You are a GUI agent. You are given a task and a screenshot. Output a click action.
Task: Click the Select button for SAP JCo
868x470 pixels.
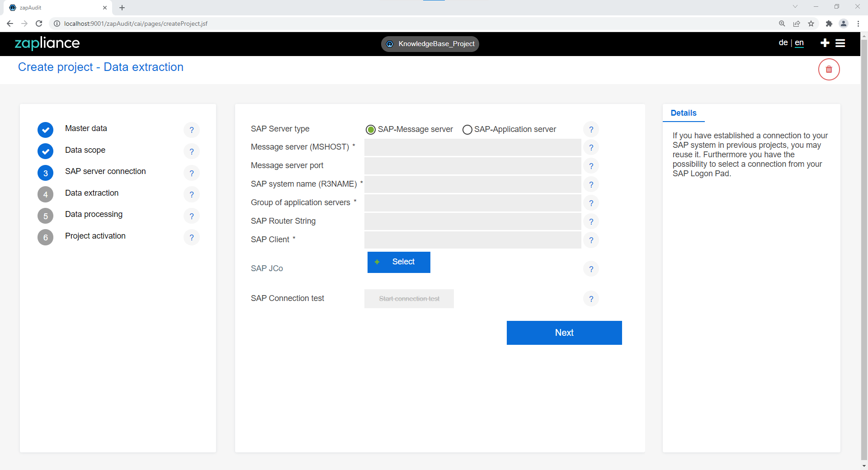(399, 262)
